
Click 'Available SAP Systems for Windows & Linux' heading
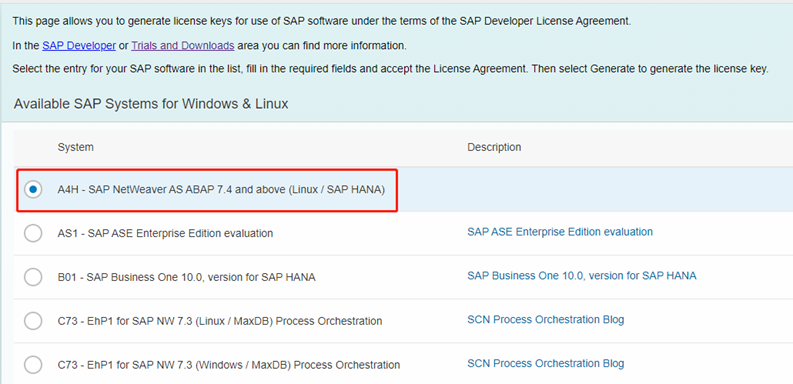click(151, 104)
